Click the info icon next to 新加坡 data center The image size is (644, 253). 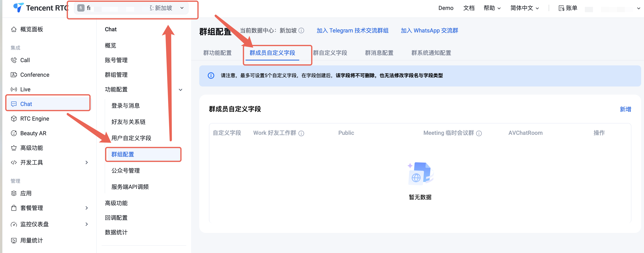[301, 30]
